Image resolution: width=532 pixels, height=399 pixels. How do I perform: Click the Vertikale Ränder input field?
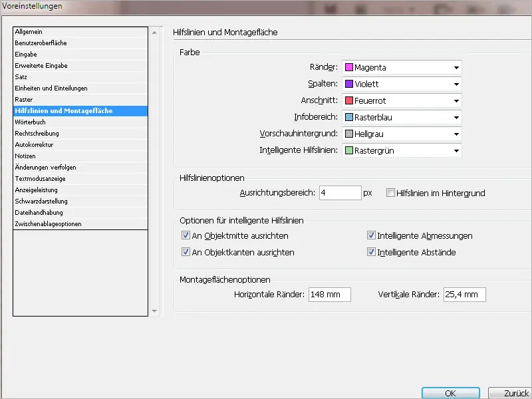click(x=465, y=295)
